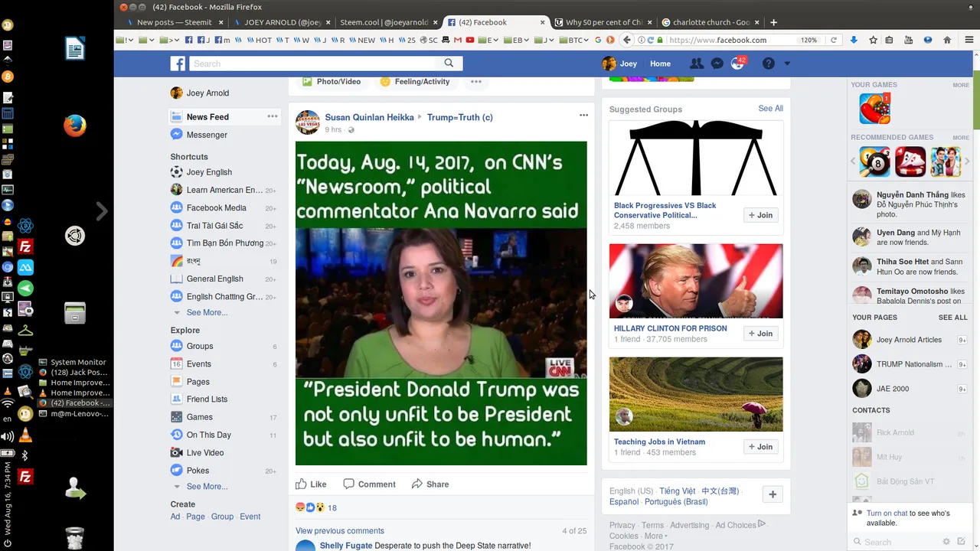Open more composer options ellipsis

point(475,81)
